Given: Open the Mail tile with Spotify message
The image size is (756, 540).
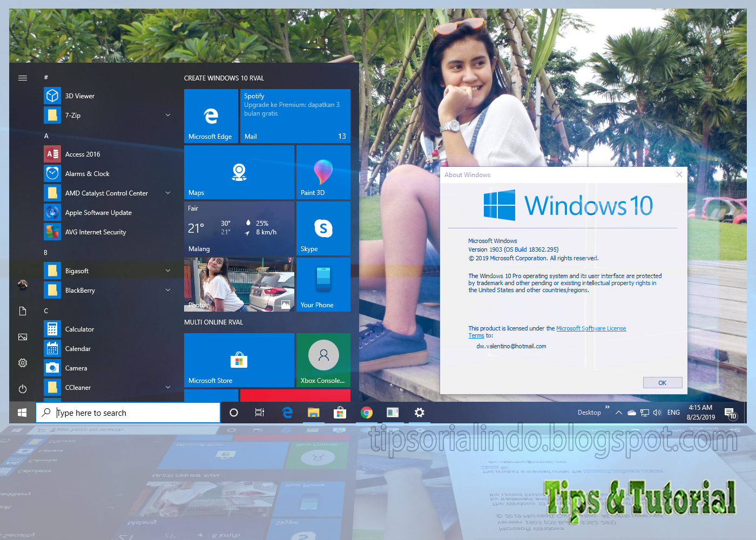Looking at the screenshot, I should click(x=295, y=116).
